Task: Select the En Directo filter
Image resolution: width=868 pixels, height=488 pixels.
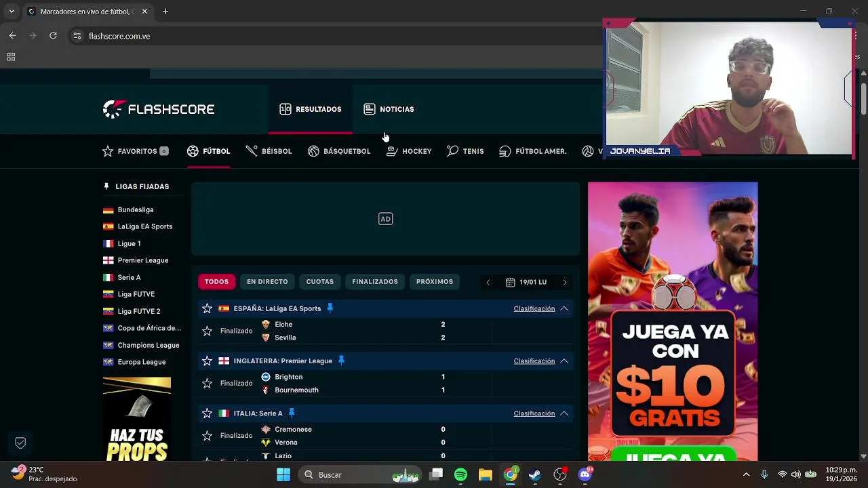Action: click(267, 281)
